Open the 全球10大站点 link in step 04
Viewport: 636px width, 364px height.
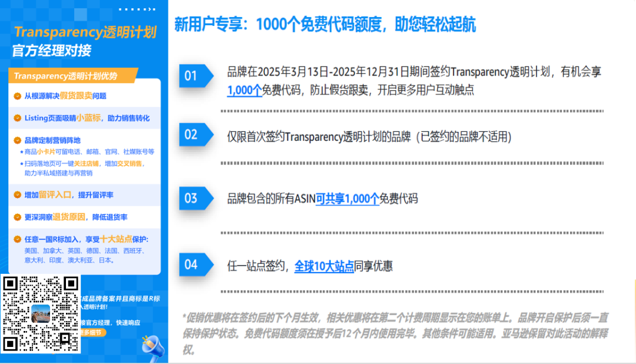point(324,266)
